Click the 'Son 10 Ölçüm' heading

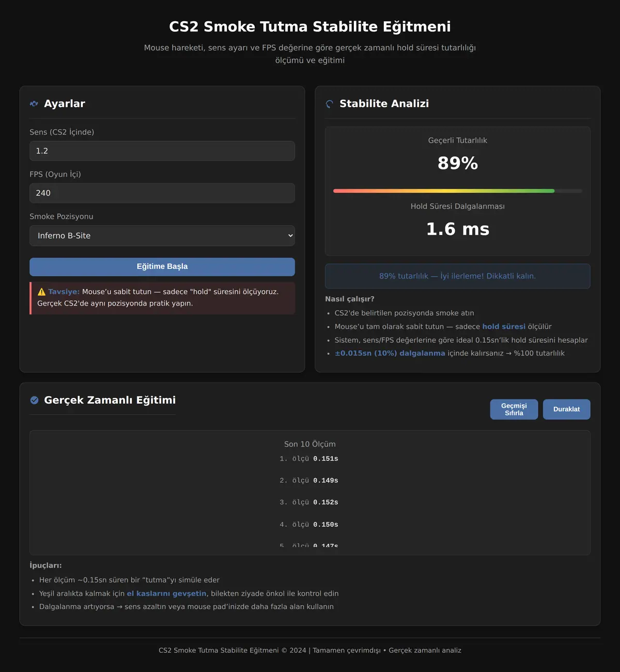point(310,444)
